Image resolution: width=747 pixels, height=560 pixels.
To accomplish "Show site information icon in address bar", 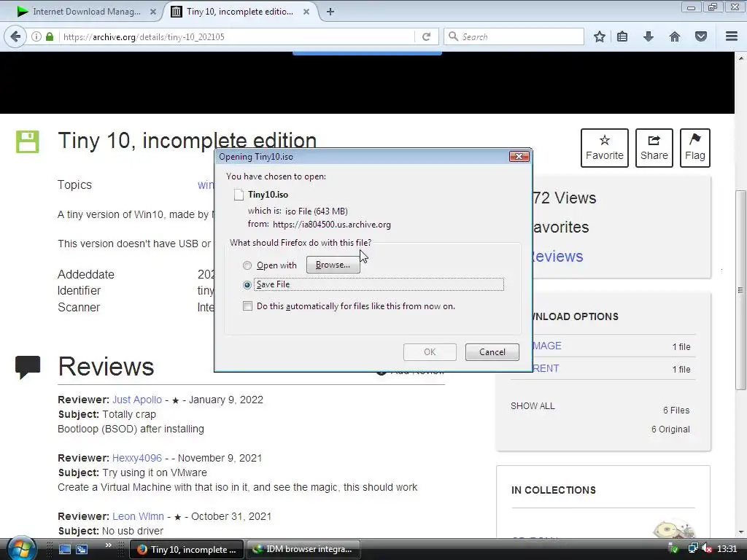I will 36,36.
